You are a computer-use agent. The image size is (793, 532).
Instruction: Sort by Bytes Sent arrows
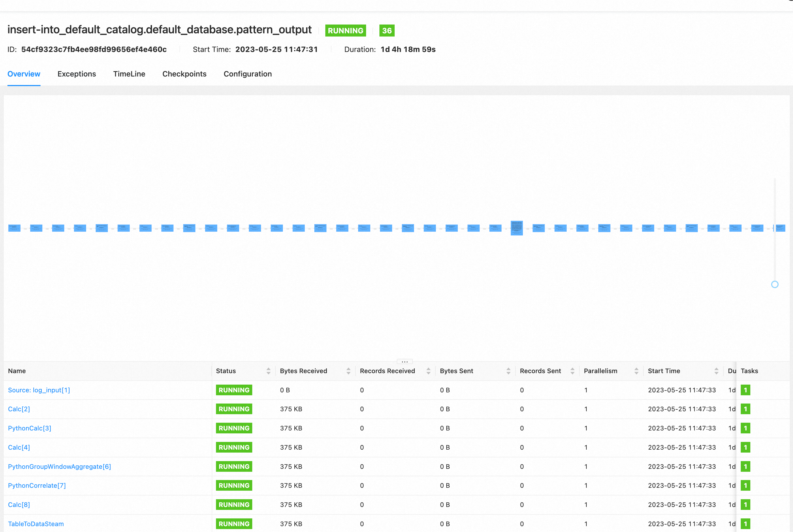[508, 371]
